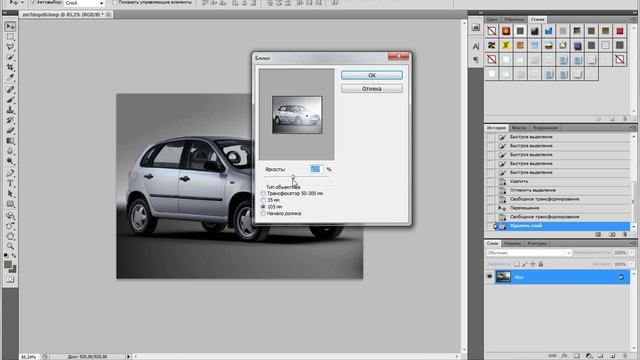The width and height of the screenshot is (640, 360).
Task: Click the layer style fx icon in Layers panel
Action: [564, 356]
